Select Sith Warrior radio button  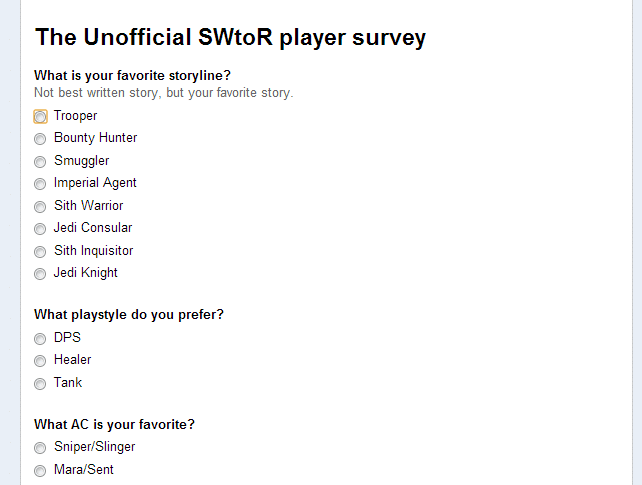click(x=40, y=207)
